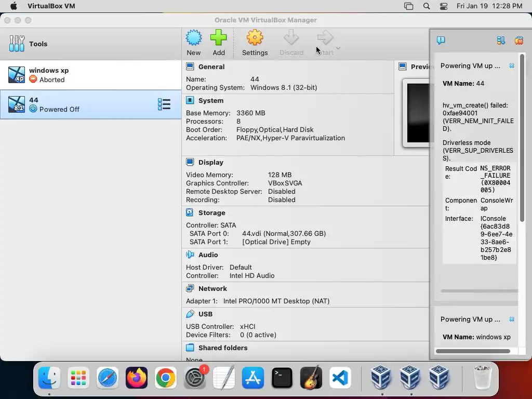Click the Start arrow icon
Screen dimensions: 532x399
(325, 37)
